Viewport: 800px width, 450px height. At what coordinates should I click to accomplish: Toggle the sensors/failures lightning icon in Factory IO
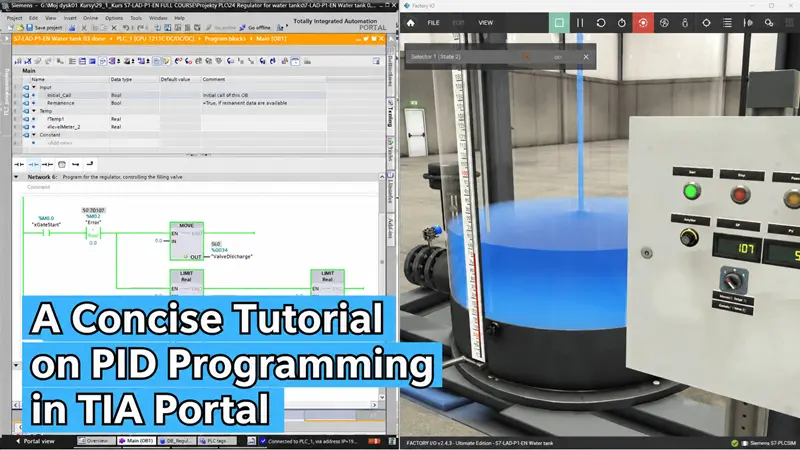coord(664,23)
